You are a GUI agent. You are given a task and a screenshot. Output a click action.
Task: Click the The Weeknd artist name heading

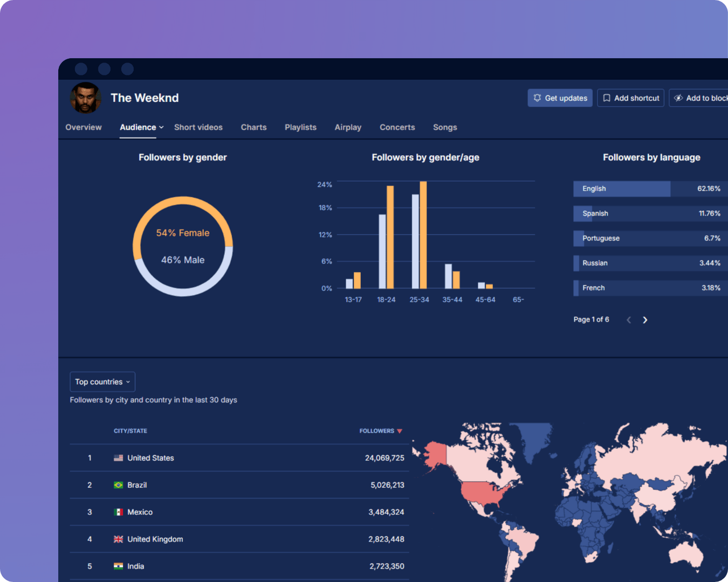coord(145,98)
